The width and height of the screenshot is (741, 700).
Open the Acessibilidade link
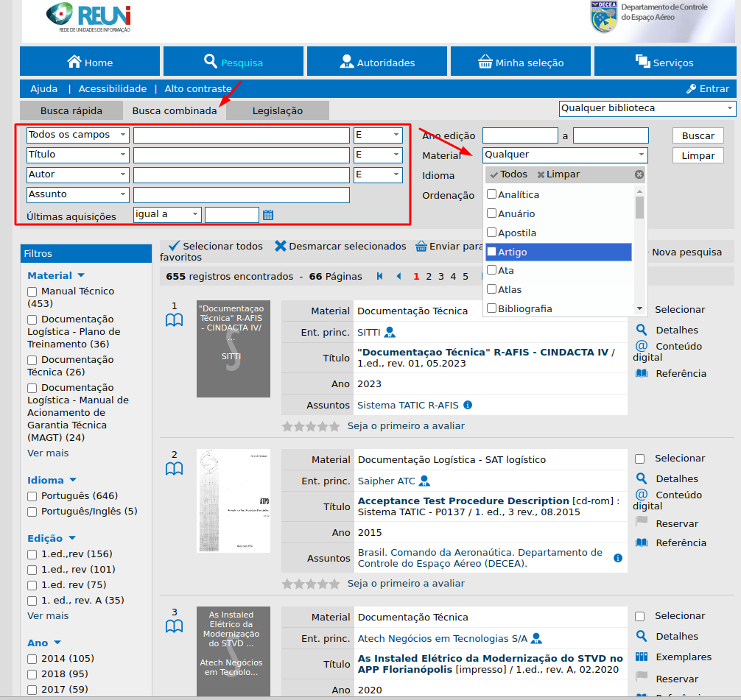click(x=113, y=89)
